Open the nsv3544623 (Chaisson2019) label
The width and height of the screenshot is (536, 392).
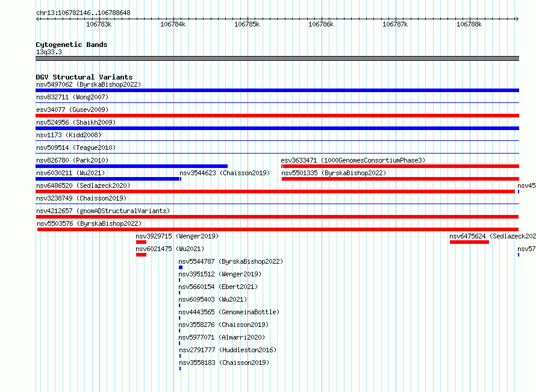point(225,173)
